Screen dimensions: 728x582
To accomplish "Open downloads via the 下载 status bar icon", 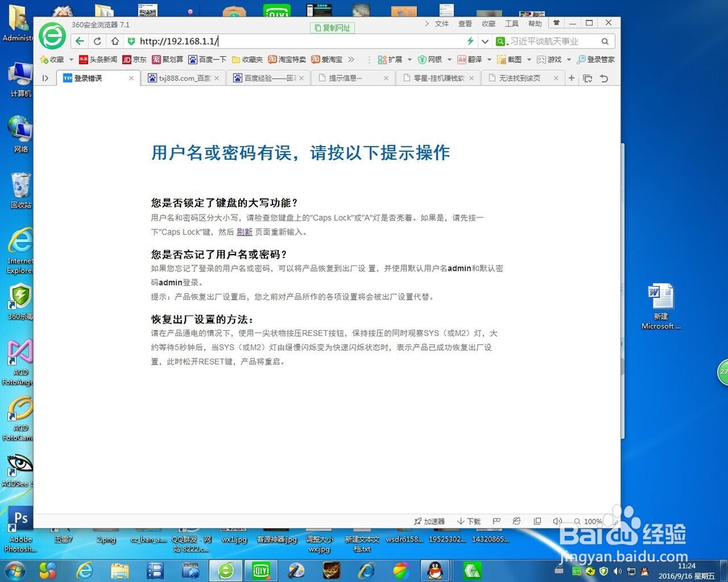I will [470, 521].
